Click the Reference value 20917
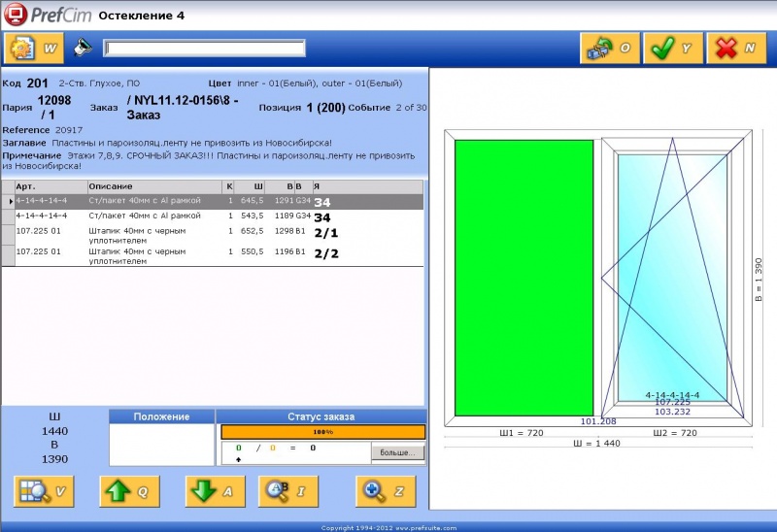This screenshot has height=532, width=777. point(69,130)
